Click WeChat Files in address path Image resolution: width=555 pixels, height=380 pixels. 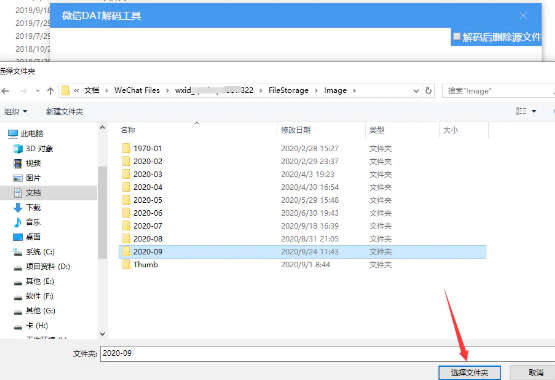pos(137,90)
